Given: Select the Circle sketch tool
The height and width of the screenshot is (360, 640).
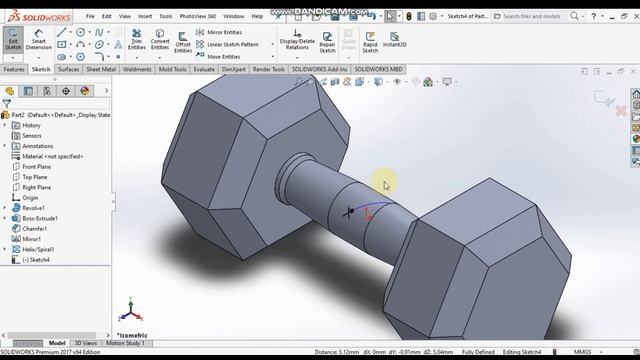Looking at the screenshot, I should click(x=80, y=32).
